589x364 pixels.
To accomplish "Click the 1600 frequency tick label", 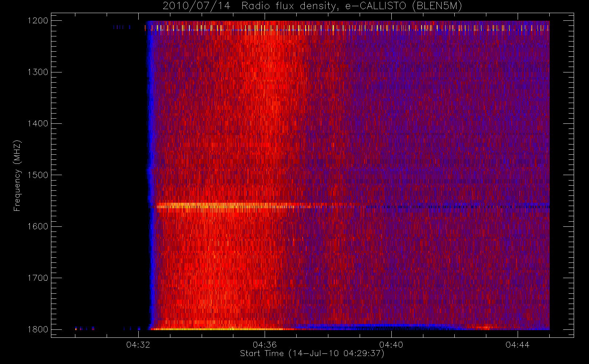I will [x=38, y=226].
